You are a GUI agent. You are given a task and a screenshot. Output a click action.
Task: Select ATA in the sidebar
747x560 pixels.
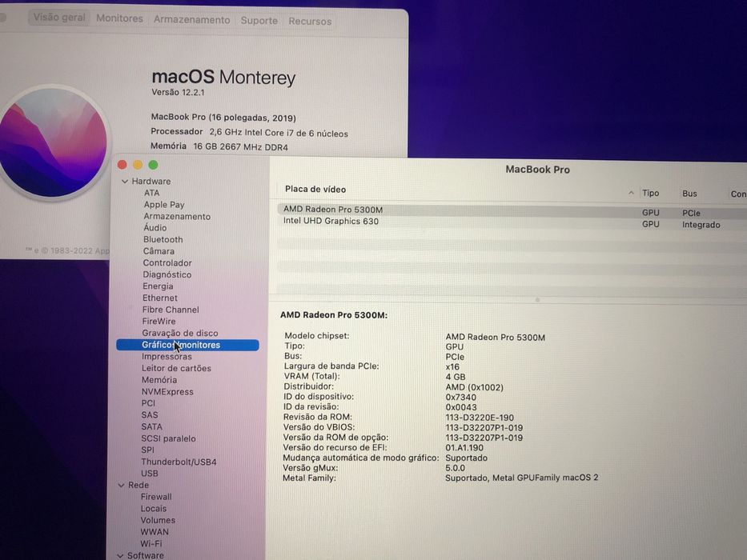point(151,193)
